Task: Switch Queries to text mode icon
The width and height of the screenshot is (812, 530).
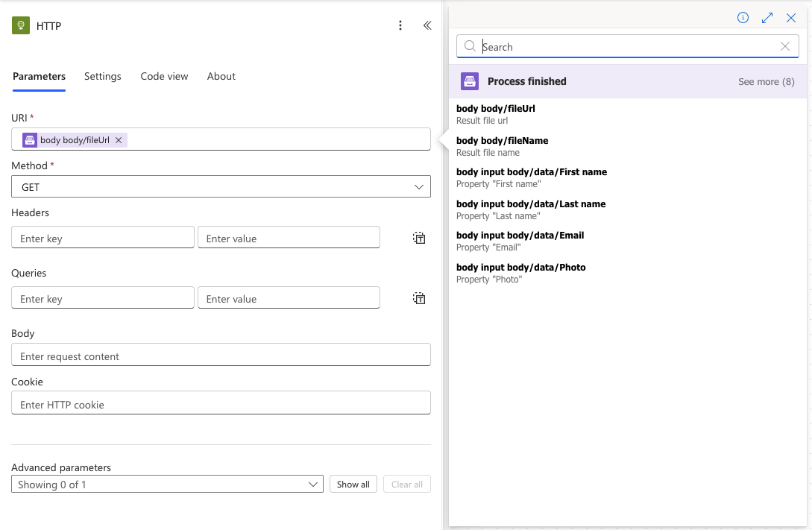Action: pos(419,298)
